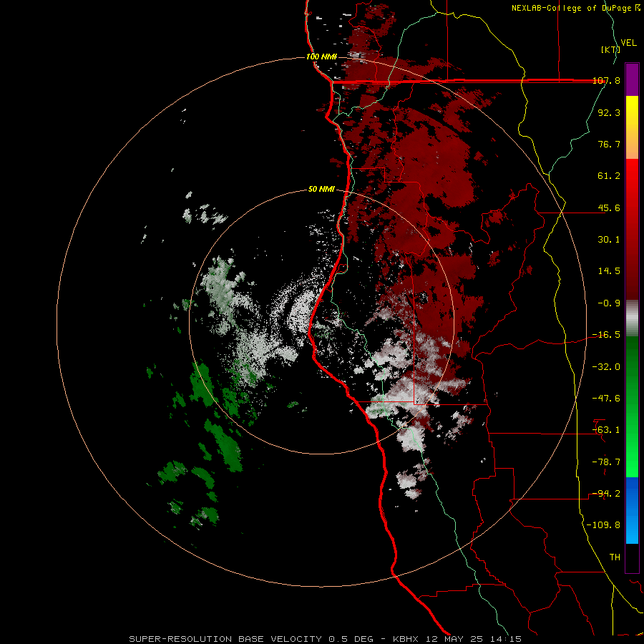Click the -32.0 value on velocity scale

click(x=607, y=367)
